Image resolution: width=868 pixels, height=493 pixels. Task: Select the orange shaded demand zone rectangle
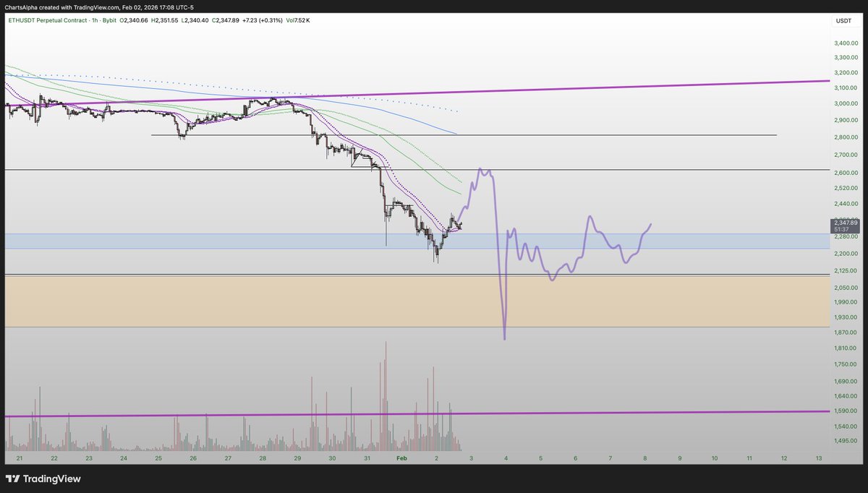[x=416, y=301]
